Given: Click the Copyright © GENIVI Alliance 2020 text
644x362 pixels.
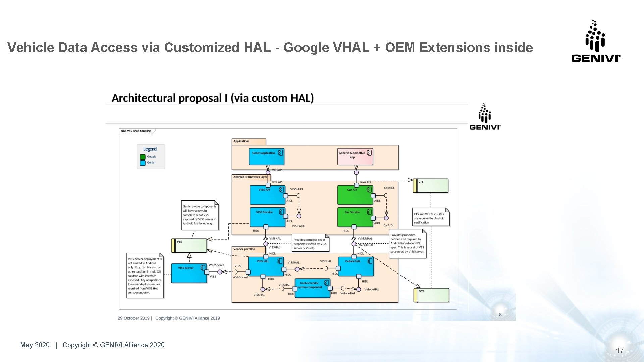Looking at the screenshot, I should [114, 345].
